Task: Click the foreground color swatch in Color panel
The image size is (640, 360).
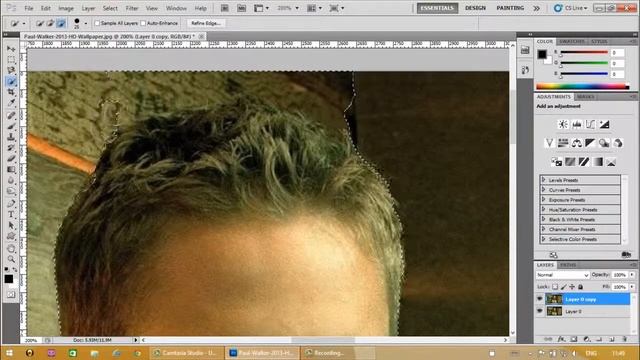Action: 542,54
